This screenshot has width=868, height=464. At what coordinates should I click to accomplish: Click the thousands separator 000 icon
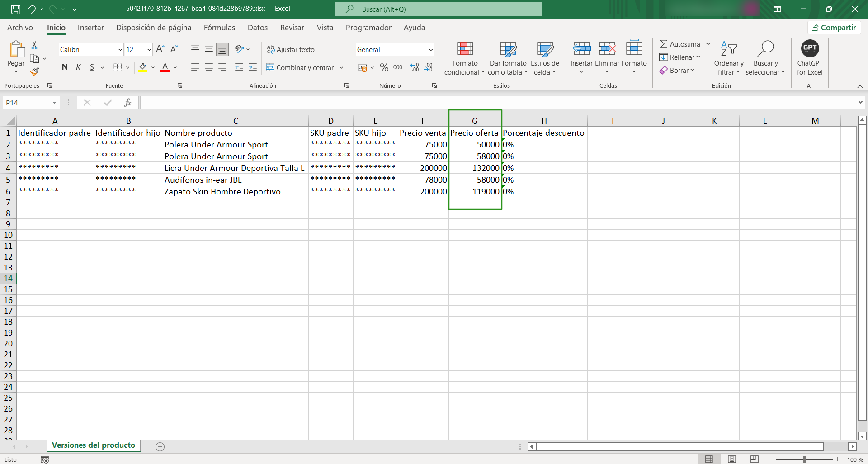pos(398,67)
